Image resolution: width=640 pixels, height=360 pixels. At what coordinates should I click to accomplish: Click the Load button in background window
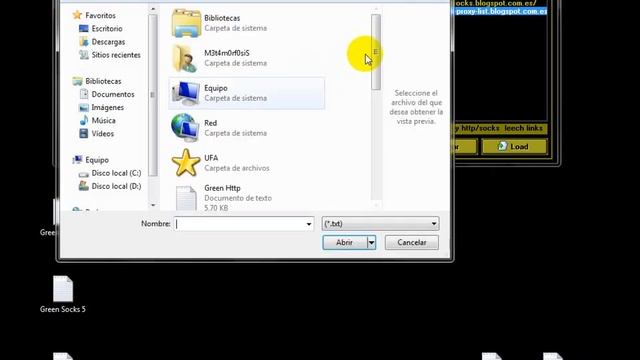coord(514,147)
